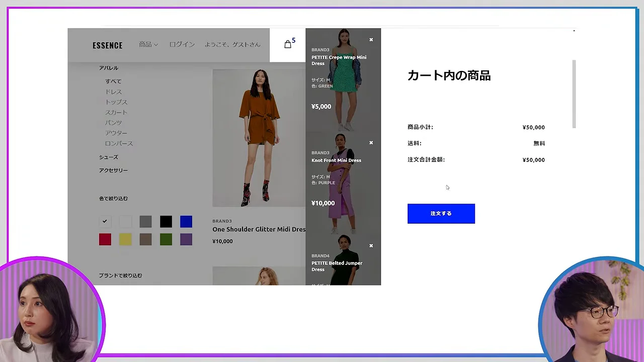Select the トップス category
Screen dimensions: 644x362
(116, 102)
